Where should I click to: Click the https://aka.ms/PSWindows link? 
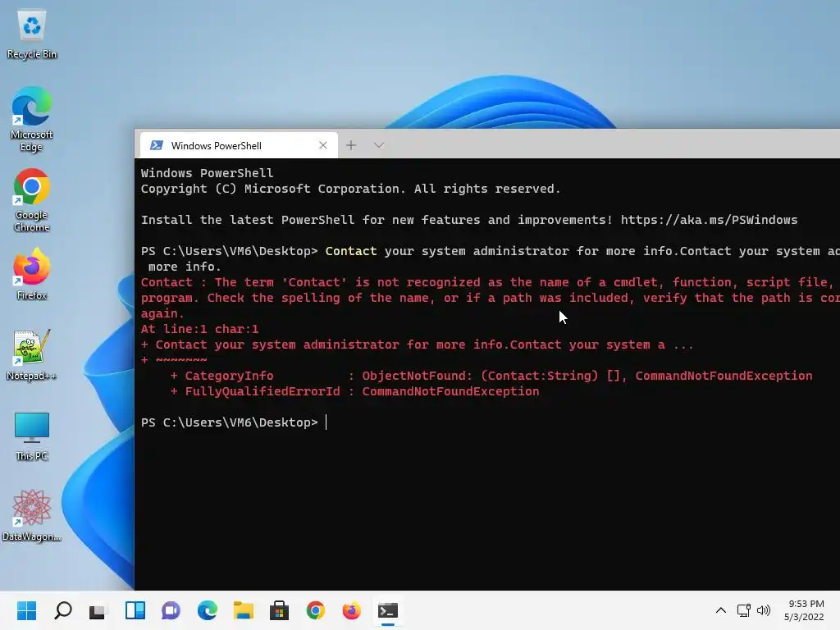pos(709,220)
